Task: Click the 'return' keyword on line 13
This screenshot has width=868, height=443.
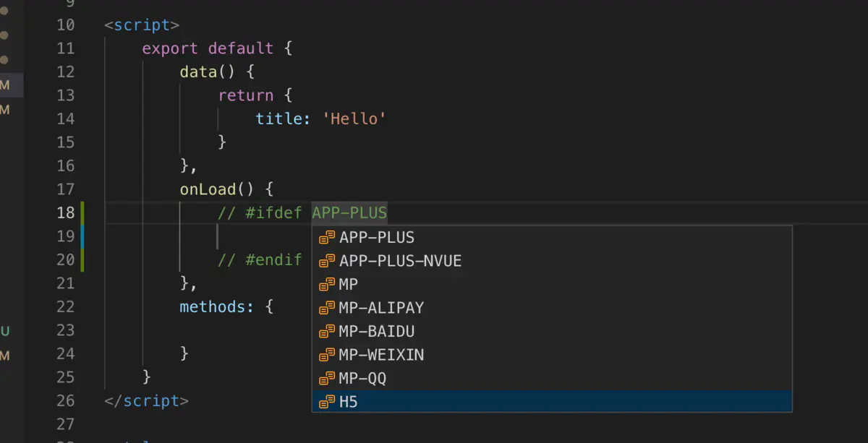Action: [x=246, y=95]
